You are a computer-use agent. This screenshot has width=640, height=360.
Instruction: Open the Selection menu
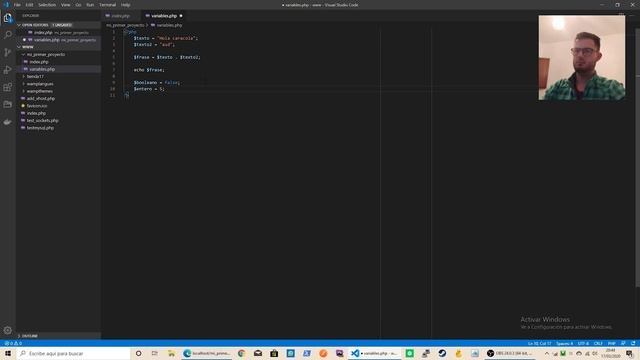coord(47,5)
